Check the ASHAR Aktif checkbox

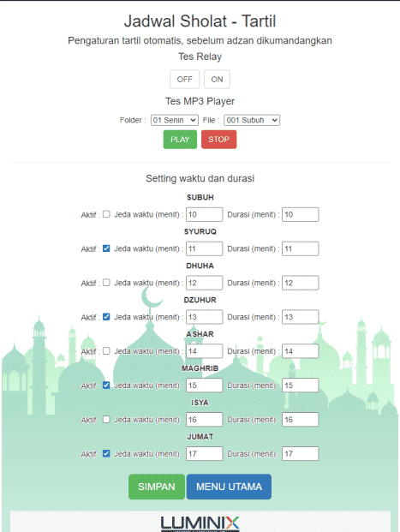[106, 351]
